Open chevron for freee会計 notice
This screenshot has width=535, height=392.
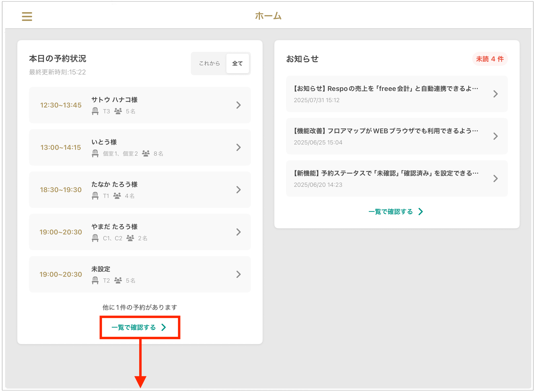[495, 94]
